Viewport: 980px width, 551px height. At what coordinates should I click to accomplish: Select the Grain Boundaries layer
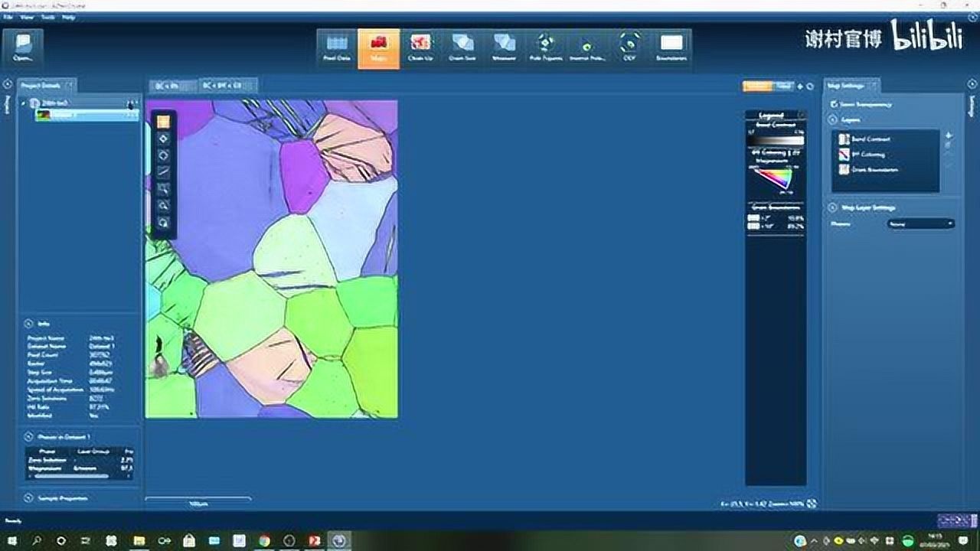(x=874, y=170)
